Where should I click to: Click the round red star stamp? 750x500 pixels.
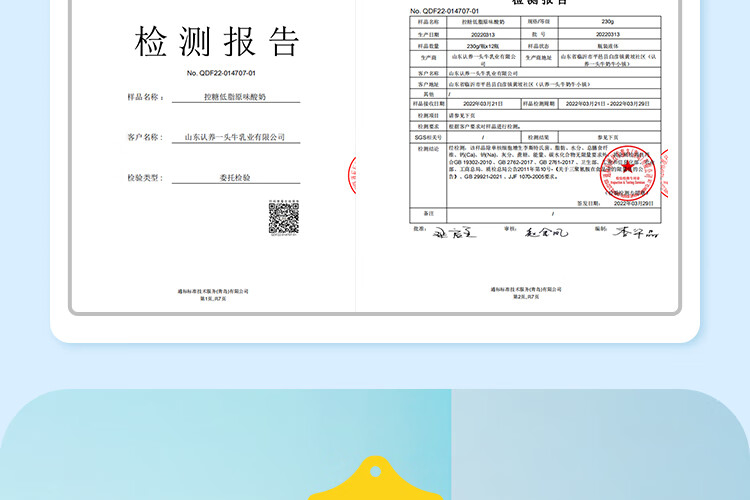click(628, 173)
